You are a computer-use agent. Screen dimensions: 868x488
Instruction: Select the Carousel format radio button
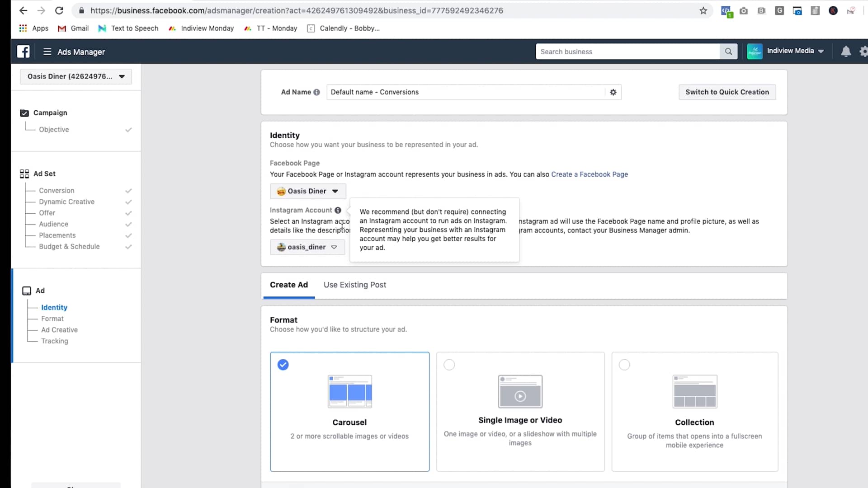point(283,365)
